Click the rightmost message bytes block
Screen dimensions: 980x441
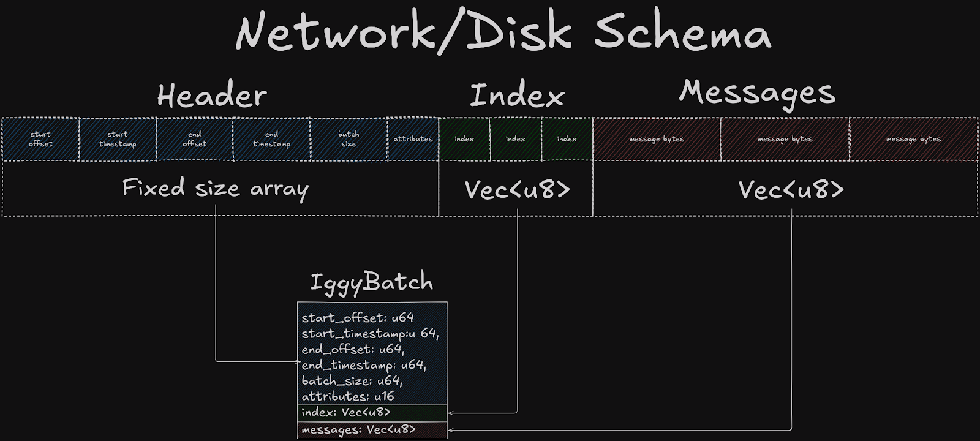[913, 139]
